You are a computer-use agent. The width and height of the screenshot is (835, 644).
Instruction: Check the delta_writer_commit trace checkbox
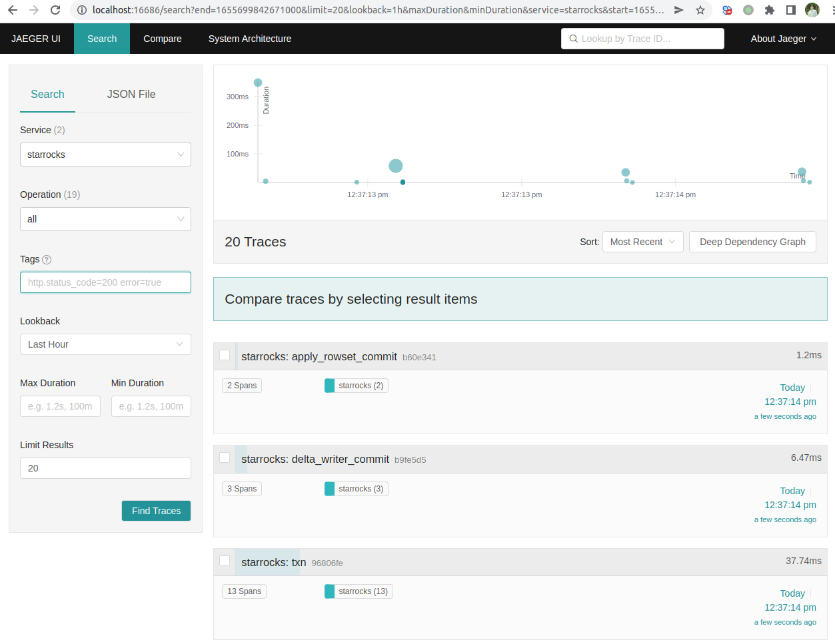[x=225, y=458]
